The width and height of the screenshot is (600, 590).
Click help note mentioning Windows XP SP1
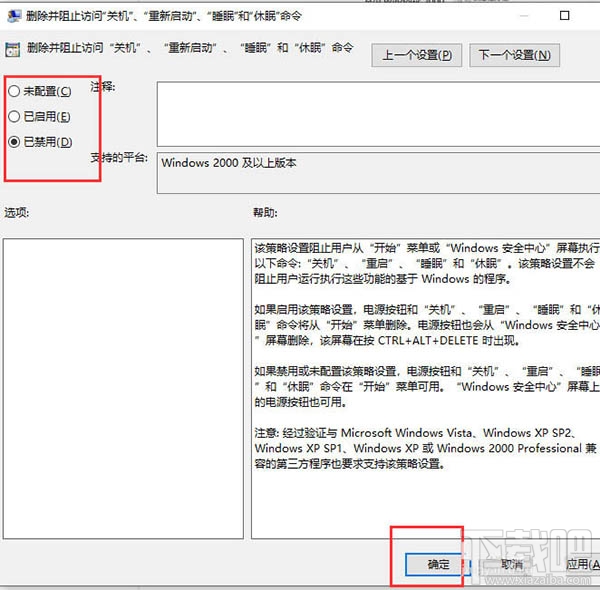click(x=426, y=448)
